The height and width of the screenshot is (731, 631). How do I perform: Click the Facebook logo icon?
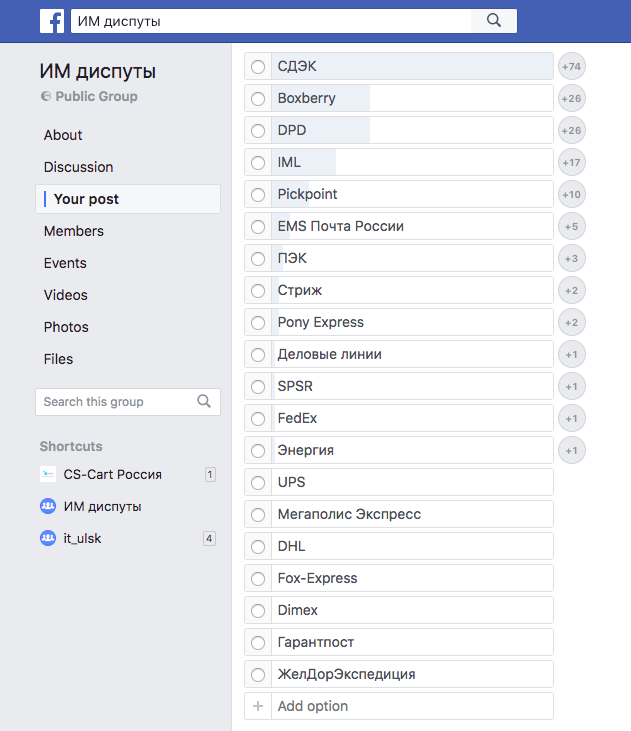coord(52,21)
